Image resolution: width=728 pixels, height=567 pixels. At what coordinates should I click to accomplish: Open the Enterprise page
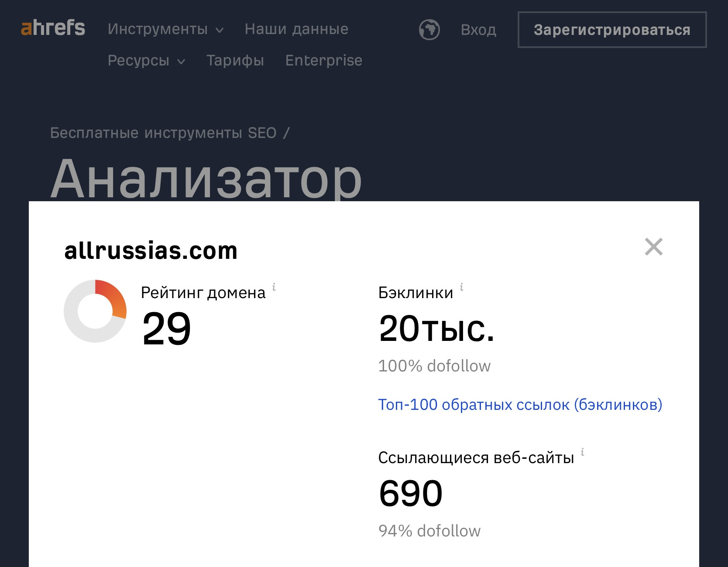(x=324, y=61)
